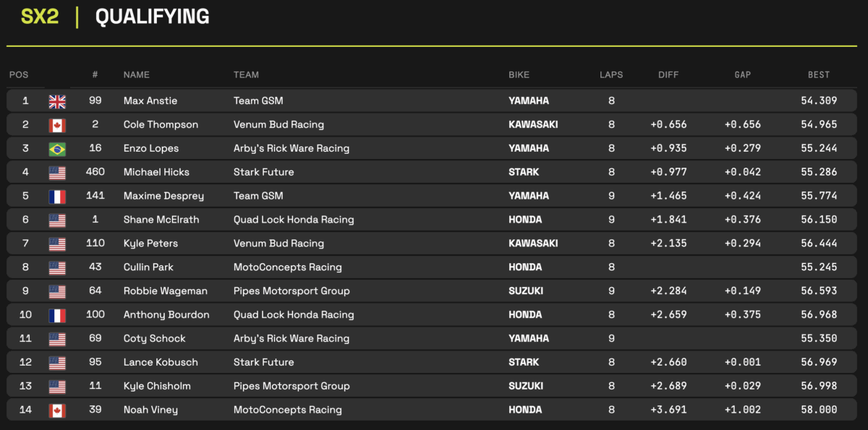Click the US flag beside Michael Hicks
Viewport: 868px width, 430px height.
(x=57, y=172)
